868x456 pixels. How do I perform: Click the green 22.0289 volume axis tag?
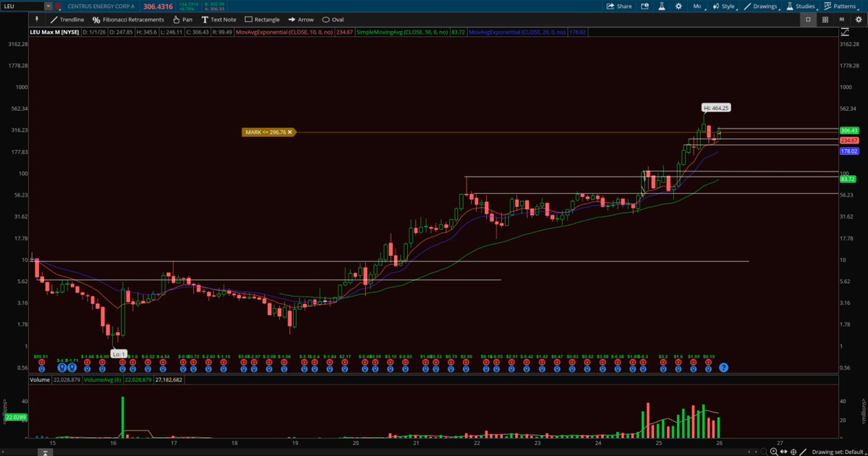tap(15, 418)
